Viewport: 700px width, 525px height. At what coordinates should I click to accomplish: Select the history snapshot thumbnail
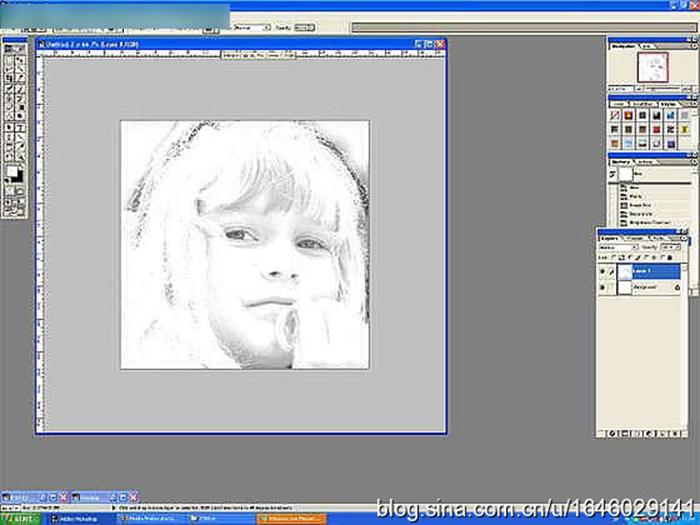tap(626, 174)
